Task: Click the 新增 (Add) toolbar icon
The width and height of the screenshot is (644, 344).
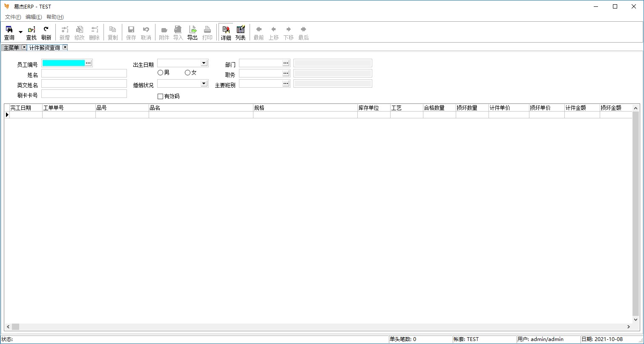Action: [x=64, y=33]
